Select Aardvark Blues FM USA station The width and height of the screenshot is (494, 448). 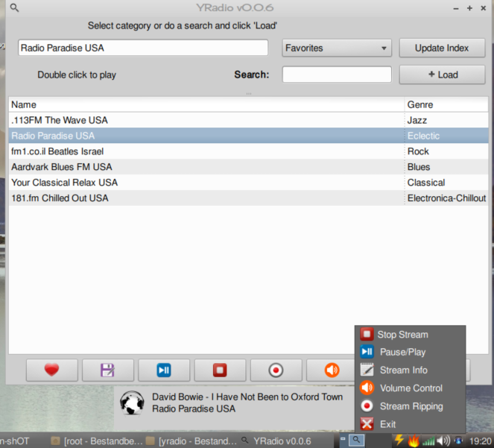coord(249,167)
